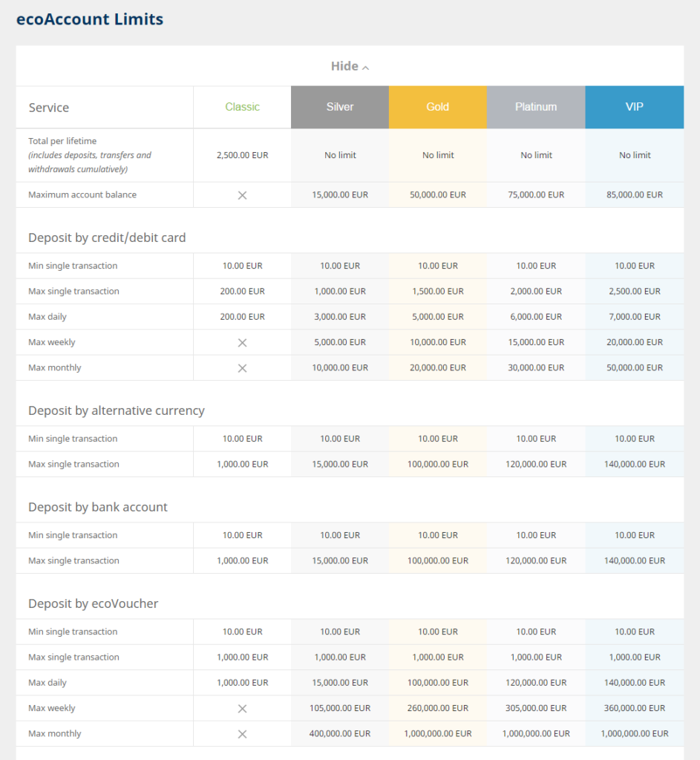Click the 260,000.00 EUR Gold ecoVoucher weekly cell

coord(438,708)
